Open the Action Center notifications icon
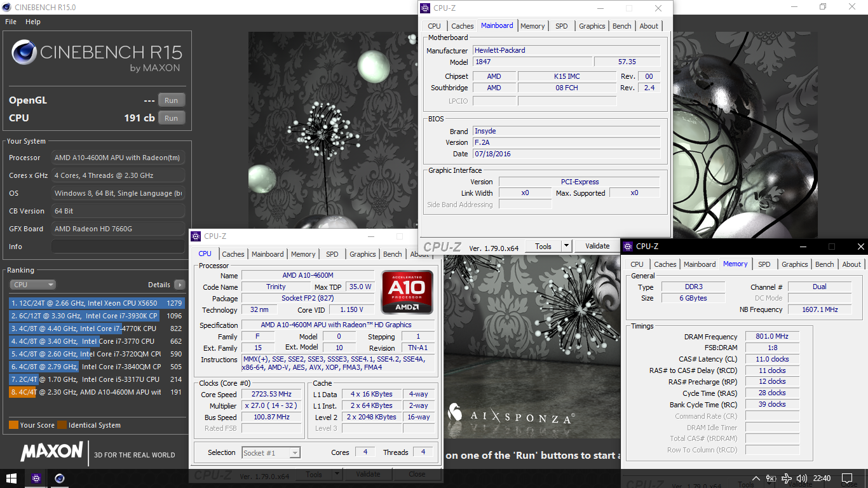 tap(847, 478)
